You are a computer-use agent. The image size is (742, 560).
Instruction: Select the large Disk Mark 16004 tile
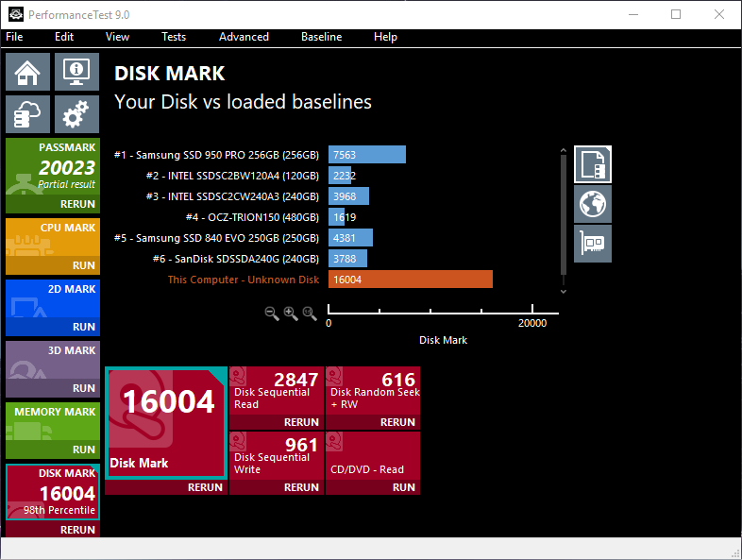point(166,423)
